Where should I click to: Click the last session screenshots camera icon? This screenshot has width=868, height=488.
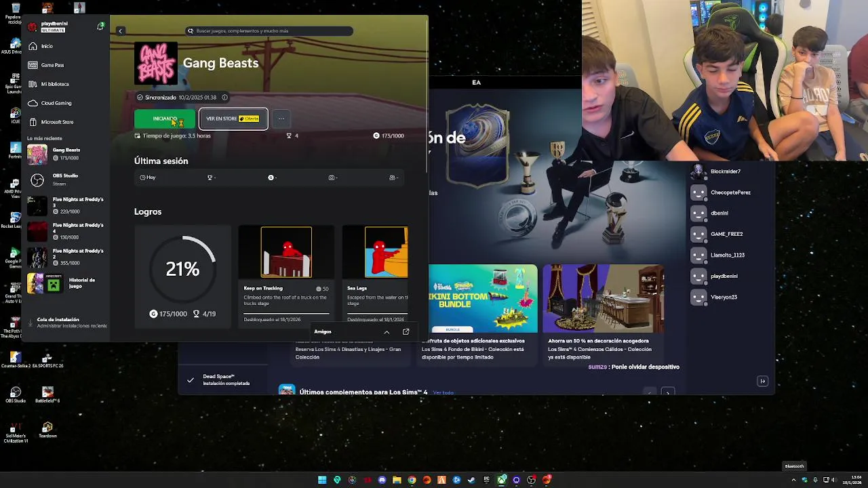[332, 178]
